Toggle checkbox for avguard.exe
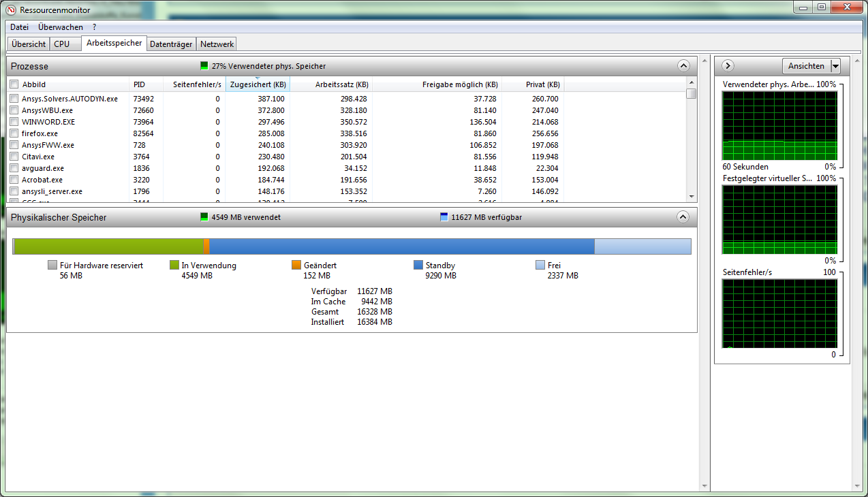 pyautogui.click(x=14, y=168)
